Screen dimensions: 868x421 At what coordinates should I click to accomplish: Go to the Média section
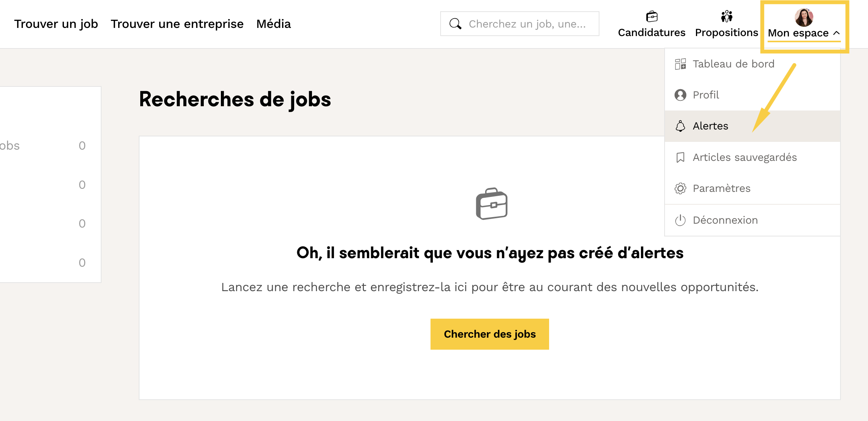tap(274, 24)
